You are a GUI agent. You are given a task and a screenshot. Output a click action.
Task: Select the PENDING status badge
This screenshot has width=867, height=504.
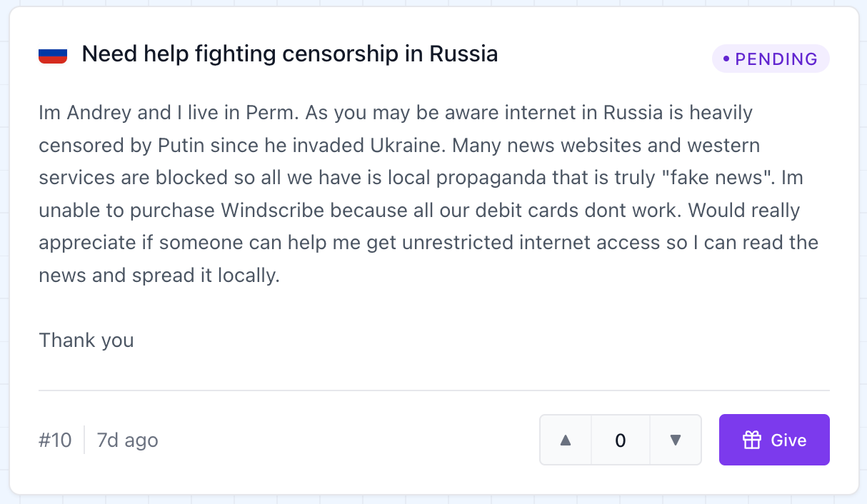pos(771,59)
